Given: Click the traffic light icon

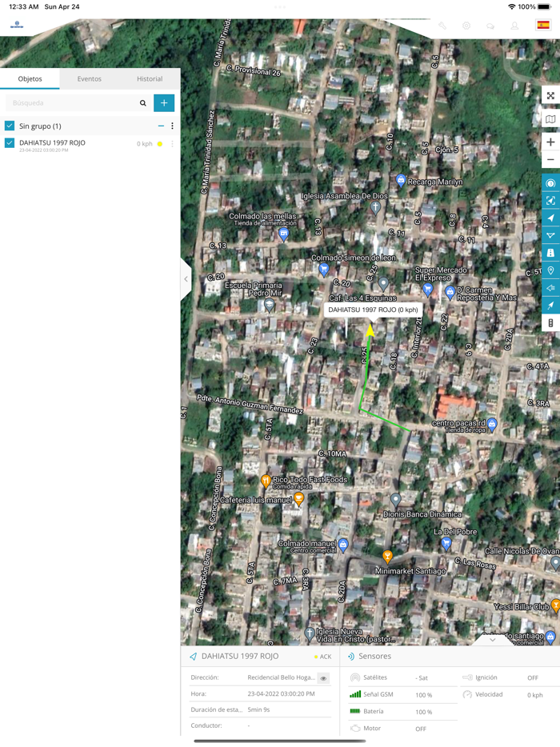Looking at the screenshot, I should click(x=550, y=323).
